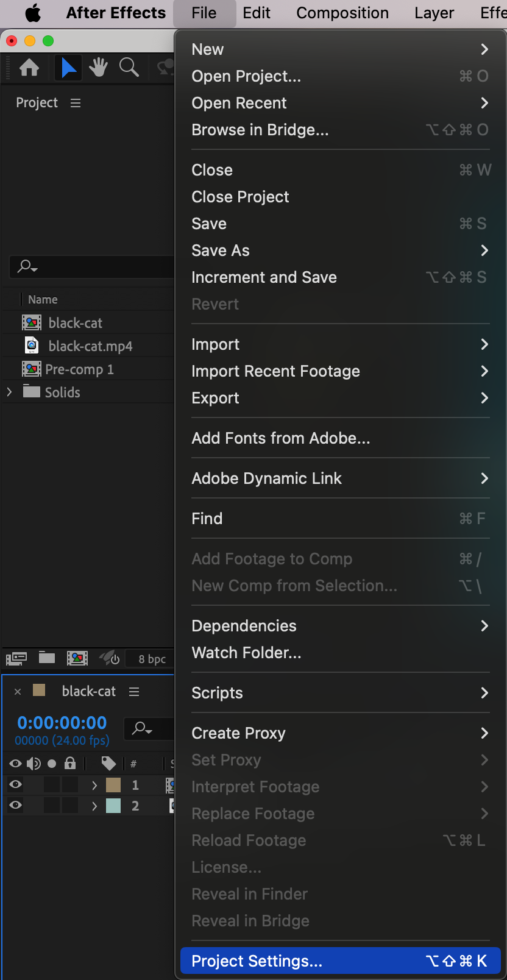Toggle solo switch for layer 2
Viewport: 507px width, 980px height.
[x=52, y=806]
